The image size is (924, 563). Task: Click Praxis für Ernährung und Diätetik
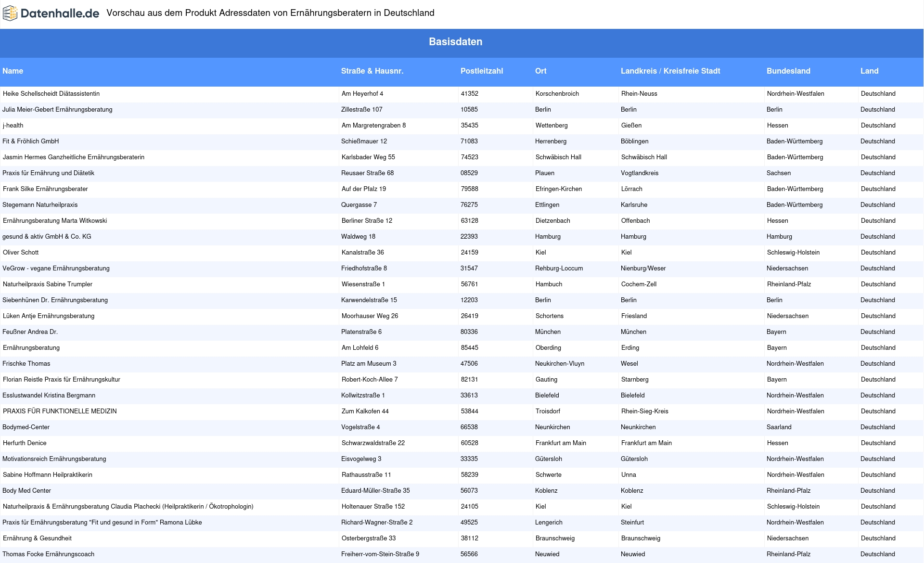click(48, 173)
